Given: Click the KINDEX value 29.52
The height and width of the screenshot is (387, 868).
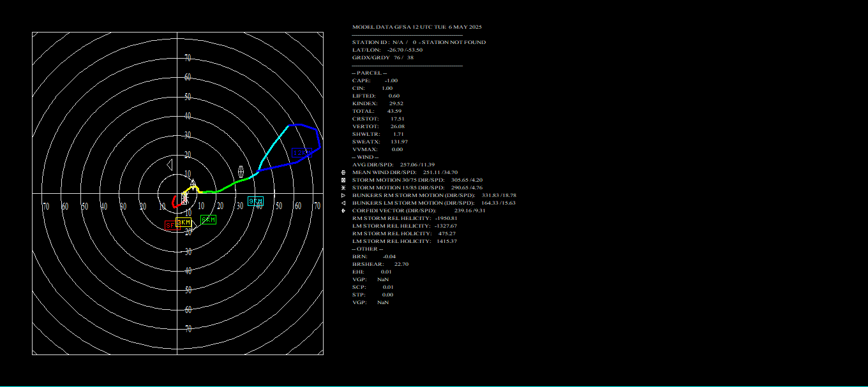Looking at the screenshot, I should pos(396,103).
